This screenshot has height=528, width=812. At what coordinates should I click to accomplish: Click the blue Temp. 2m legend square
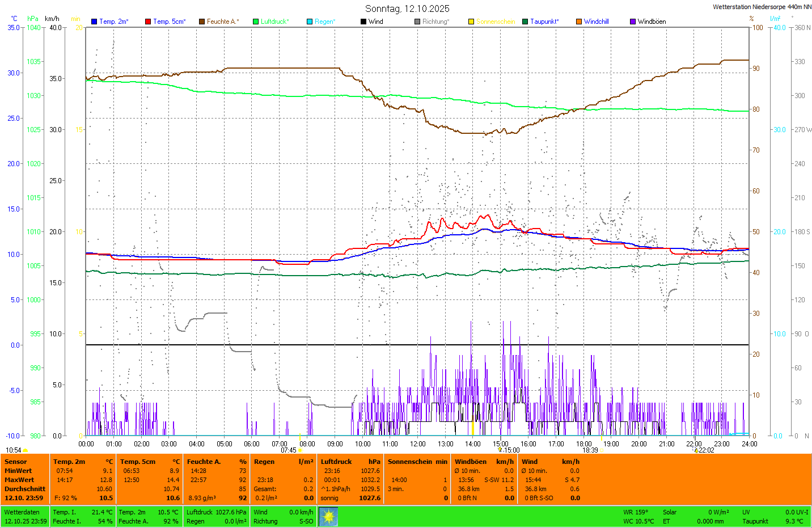point(94,22)
